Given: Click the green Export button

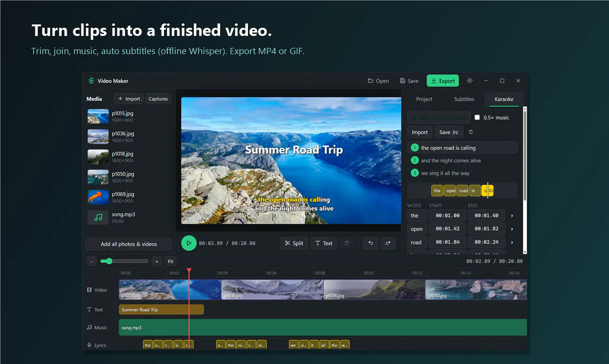Looking at the screenshot, I should click(x=443, y=81).
